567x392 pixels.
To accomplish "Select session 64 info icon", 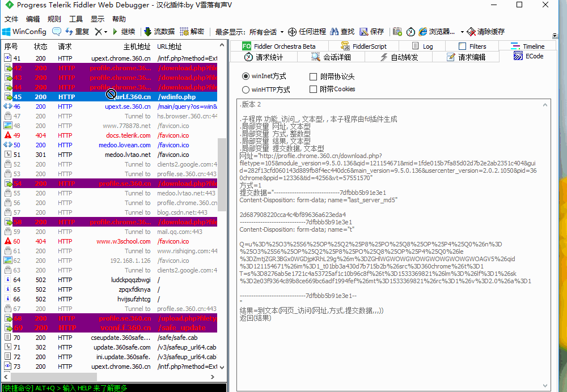I will point(7,280).
